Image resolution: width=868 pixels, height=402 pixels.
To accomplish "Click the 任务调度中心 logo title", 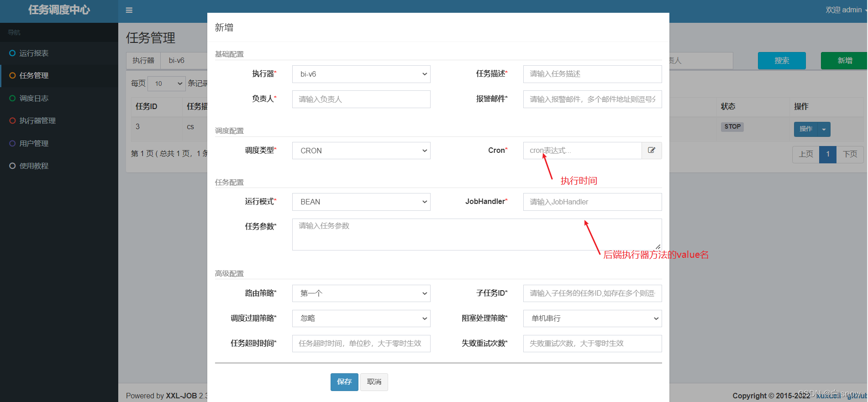I will (x=59, y=10).
